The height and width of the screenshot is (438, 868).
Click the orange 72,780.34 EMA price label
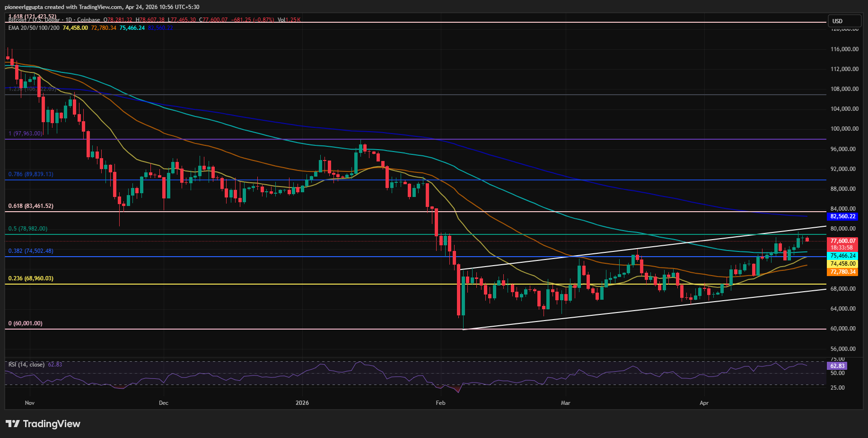[842, 271]
